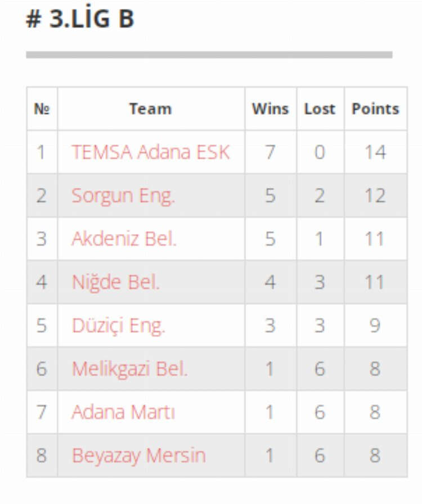Click the № column header
This screenshot has width=422, height=504.
pos(42,109)
